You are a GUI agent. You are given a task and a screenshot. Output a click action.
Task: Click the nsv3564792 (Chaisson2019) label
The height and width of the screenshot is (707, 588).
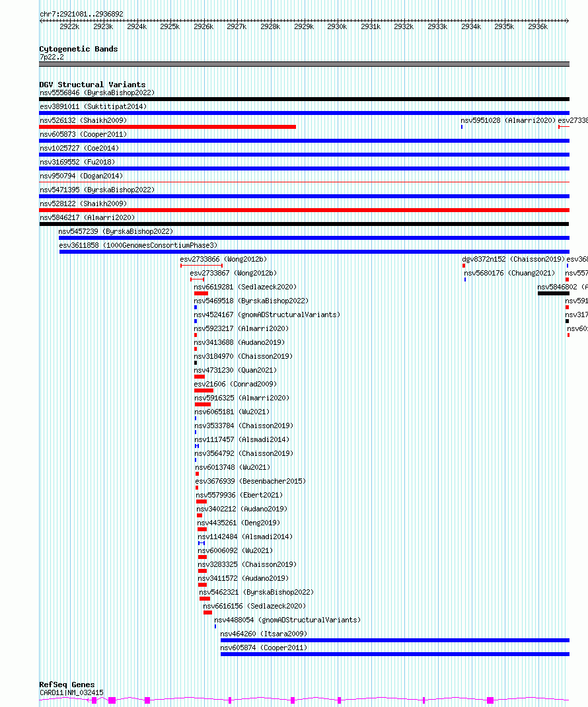coord(244,453)
